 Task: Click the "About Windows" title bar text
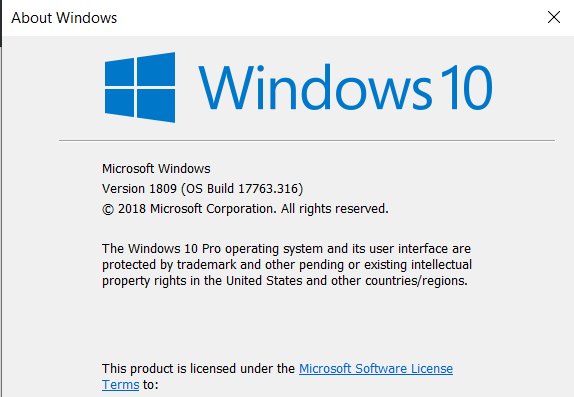click(64, 18)
